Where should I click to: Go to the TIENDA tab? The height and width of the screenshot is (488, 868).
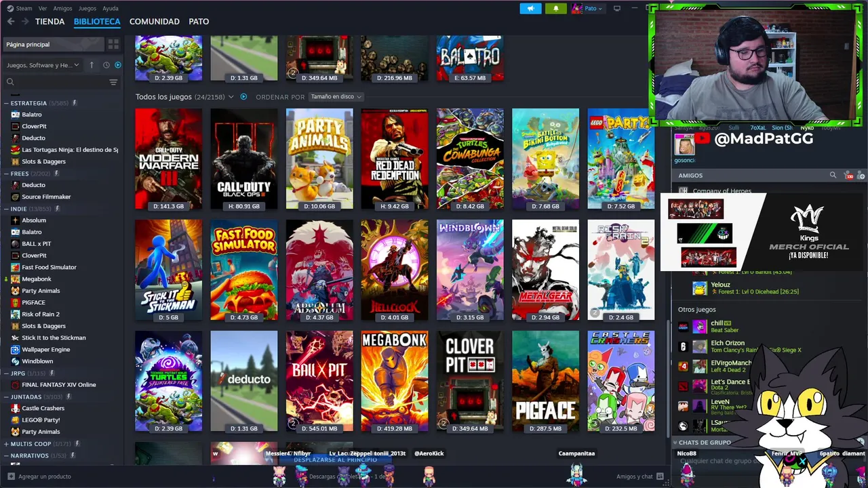[50, 22]
